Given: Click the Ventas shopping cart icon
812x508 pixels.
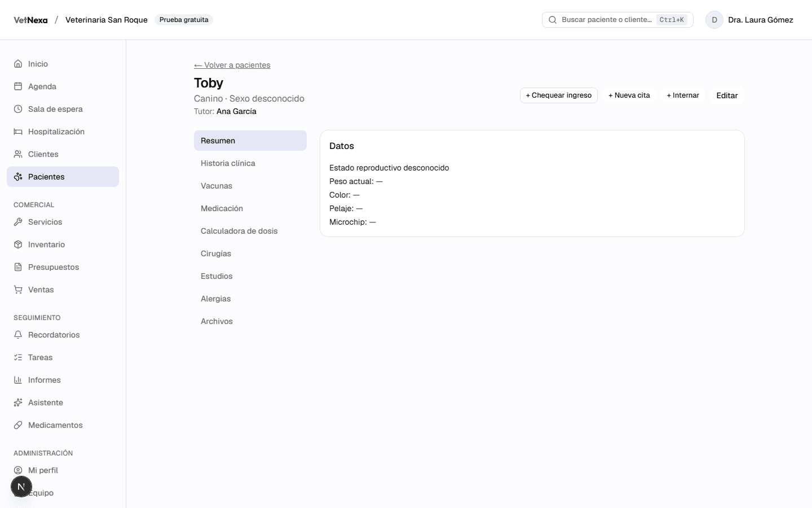Looking at the screenshot, I should [18, 290].
